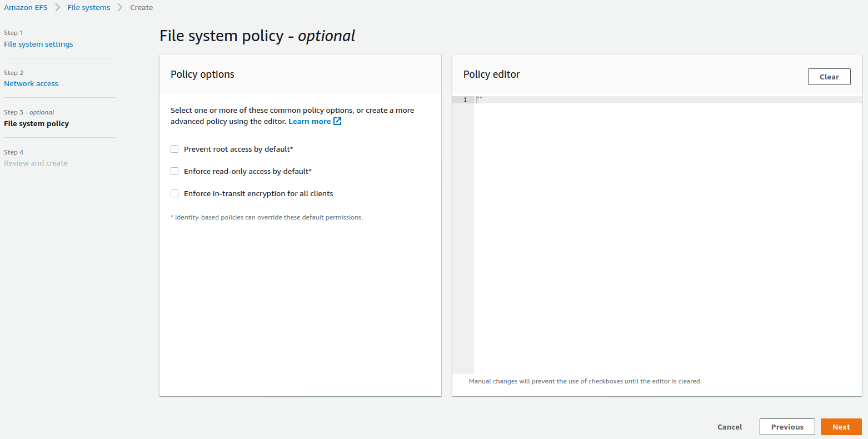
Task: Go to Step 1 File system settings
Action: coord(38,44)
